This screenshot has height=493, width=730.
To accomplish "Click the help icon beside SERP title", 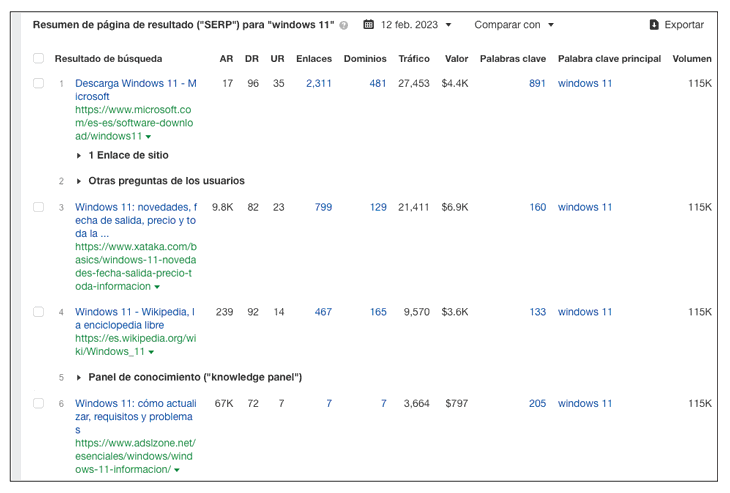I will (x=344, y=25).
